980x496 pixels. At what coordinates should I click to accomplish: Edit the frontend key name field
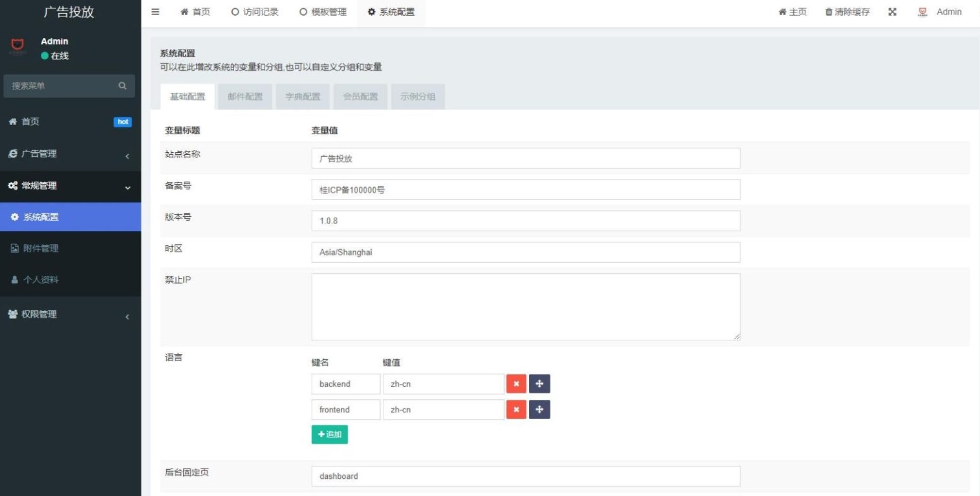click(345, 409)
